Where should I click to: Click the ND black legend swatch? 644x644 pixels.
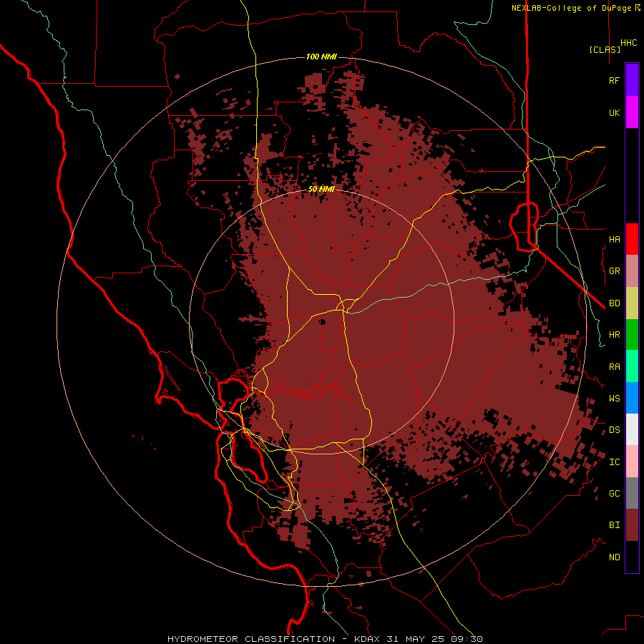[x=632, y=557]
